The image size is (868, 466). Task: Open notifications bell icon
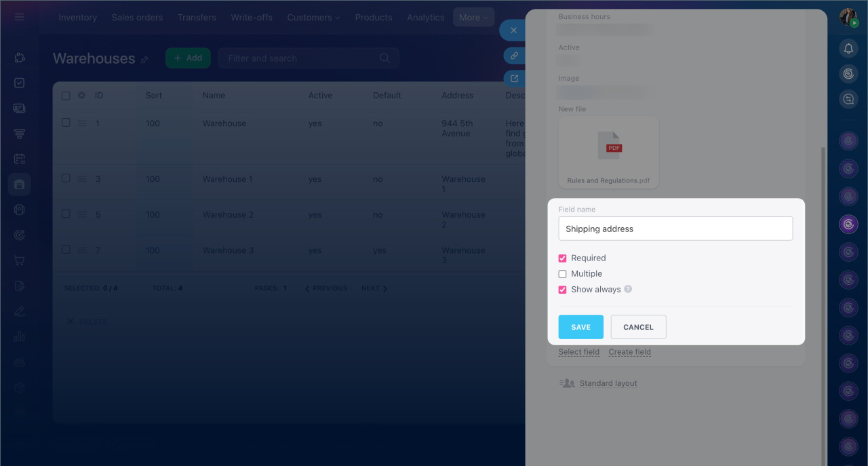(848, 48)
